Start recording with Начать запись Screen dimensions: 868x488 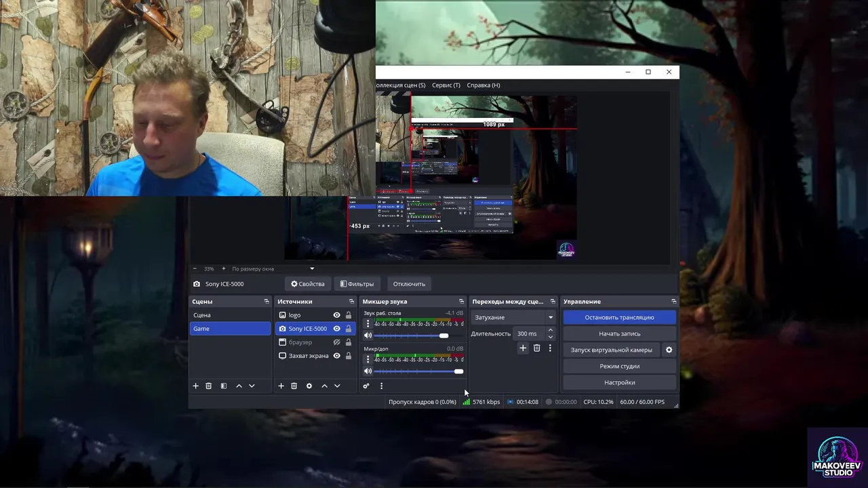click(x=619, y=333)
